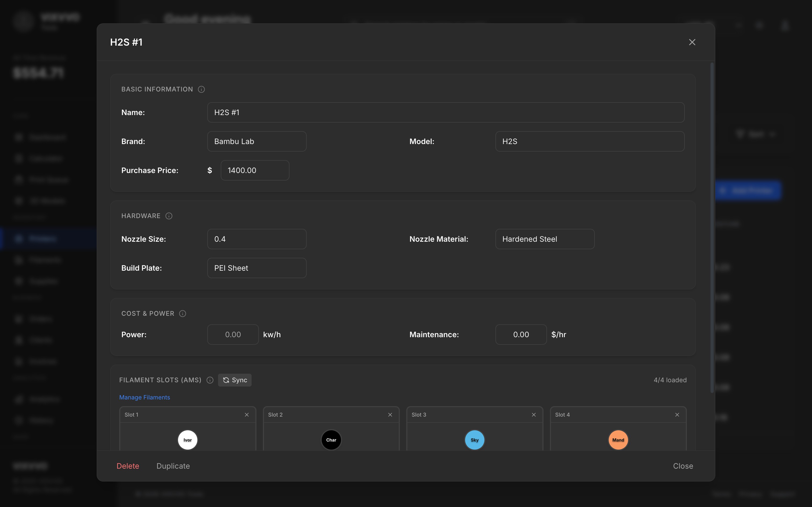Clear Slot 3 using its X icon

click(534, 415)
